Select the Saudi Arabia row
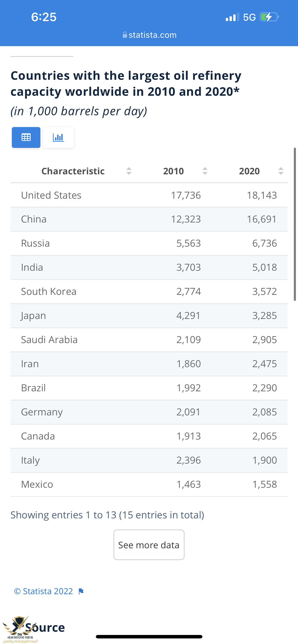Viewport: 298px width, 644px height. click(x=149, y=340)
